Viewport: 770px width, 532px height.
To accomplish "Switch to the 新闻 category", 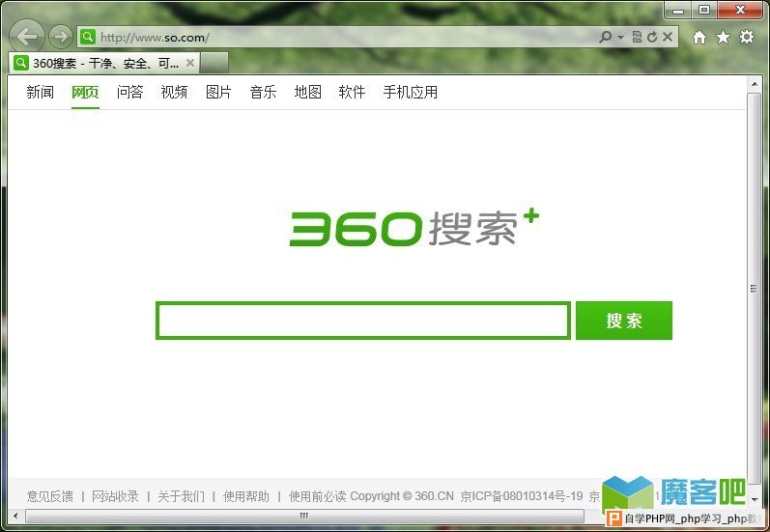I will 41,92.
